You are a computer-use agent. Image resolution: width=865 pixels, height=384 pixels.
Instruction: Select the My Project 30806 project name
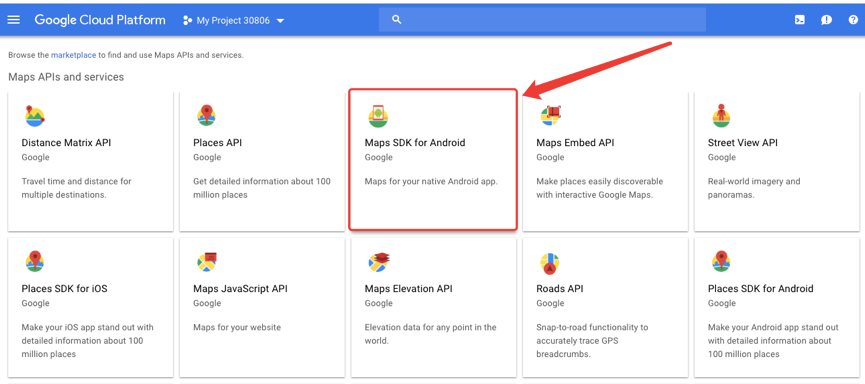233,20
